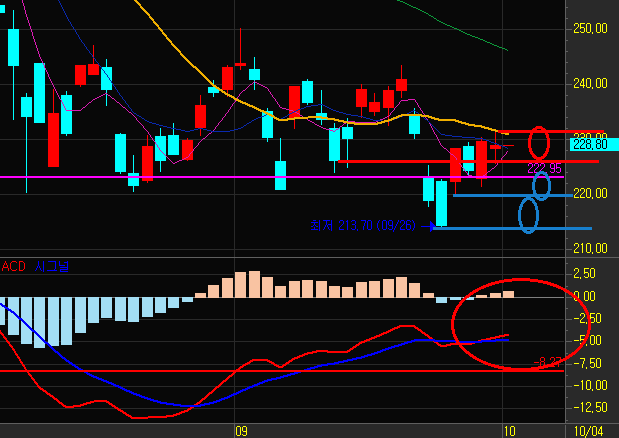Click the 240.00 price axis label

click(x=590, y=84)
